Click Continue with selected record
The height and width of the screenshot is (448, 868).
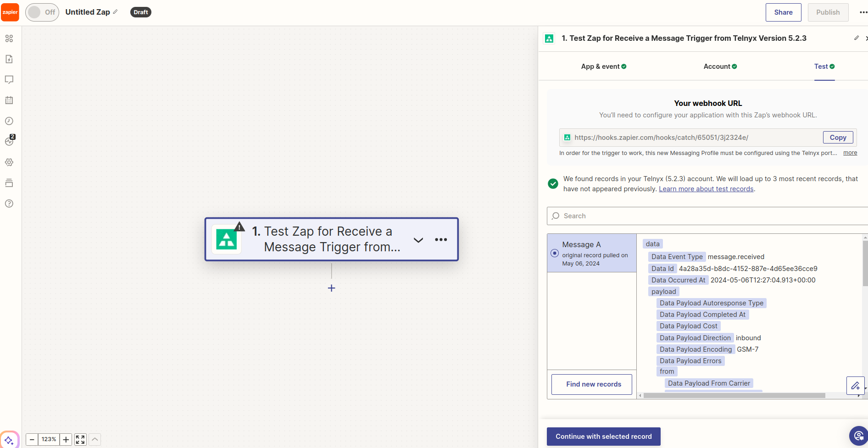pyautogui.click(x=603, y=437)
